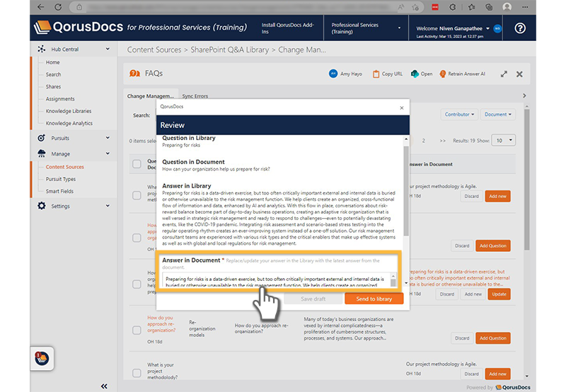
Task: Expand the Settings section chevron
Action: [108, 206]
